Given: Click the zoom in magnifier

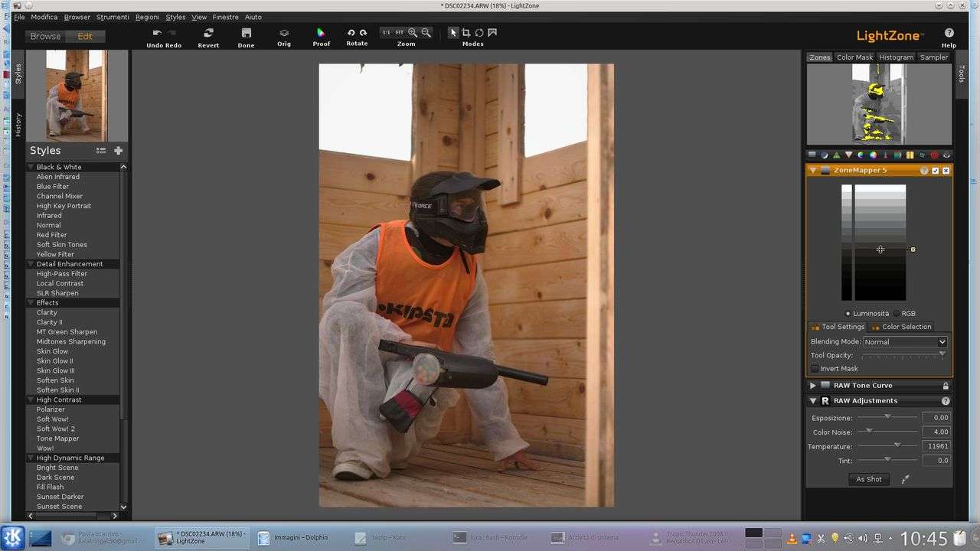Looking at the screenshot, I should [413, 33].
